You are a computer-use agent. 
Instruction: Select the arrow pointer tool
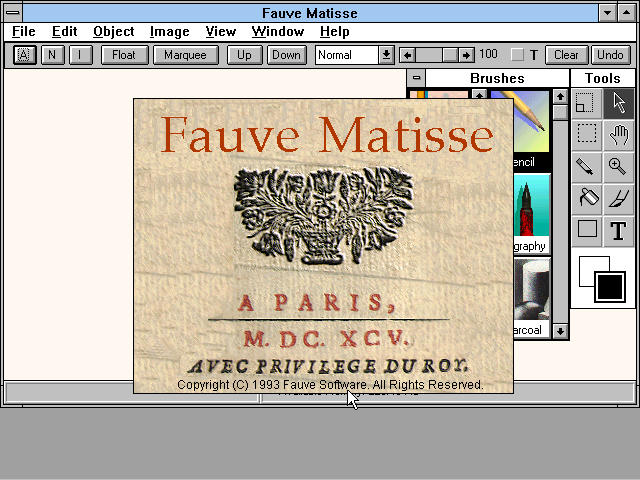619,103
